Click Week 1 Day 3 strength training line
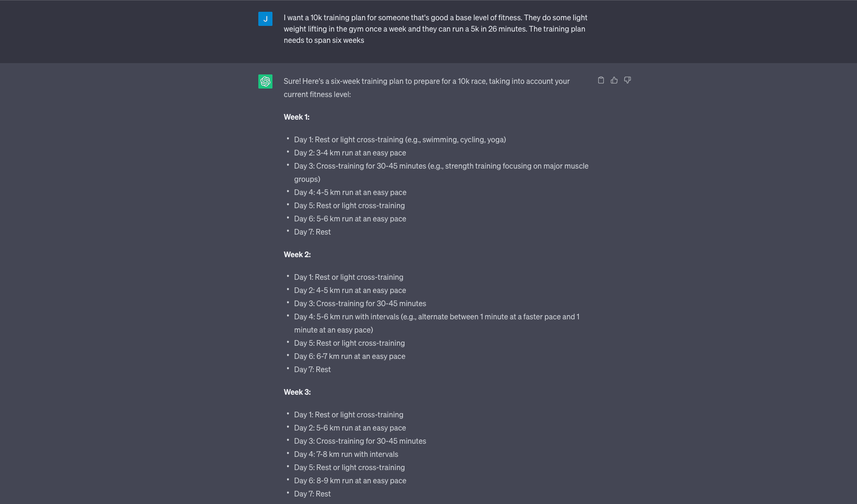 [x=441, y=172]
